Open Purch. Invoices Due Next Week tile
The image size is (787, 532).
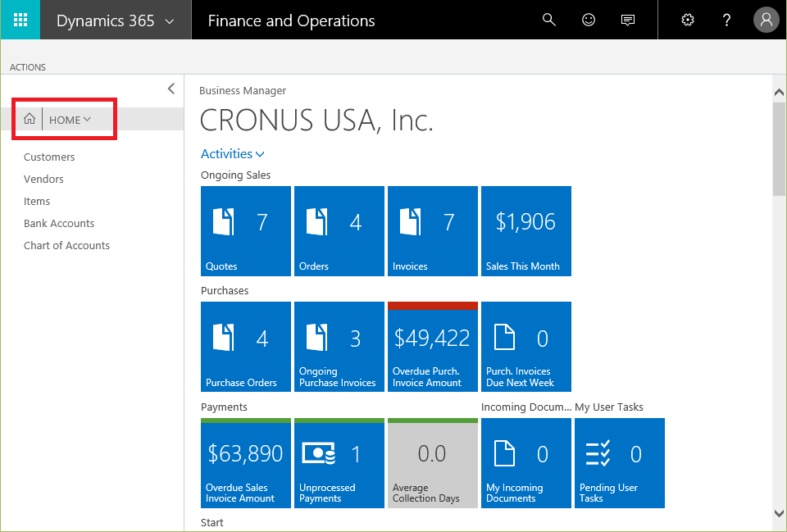pyautogui.click(x=526, y=346)
